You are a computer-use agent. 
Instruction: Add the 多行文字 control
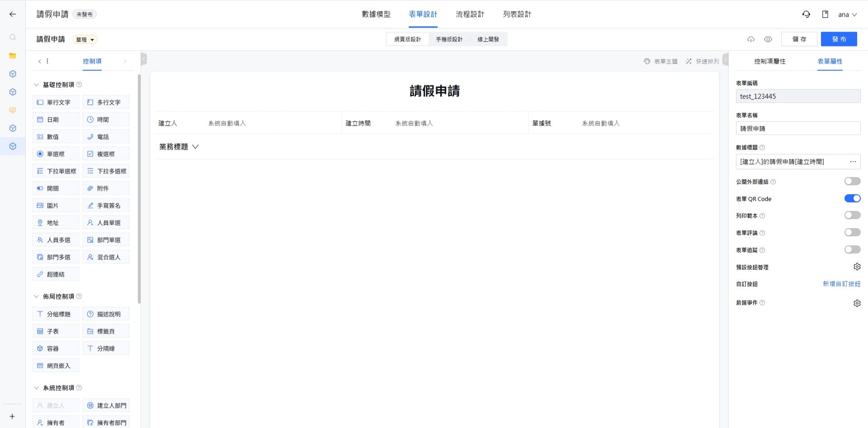106,102
